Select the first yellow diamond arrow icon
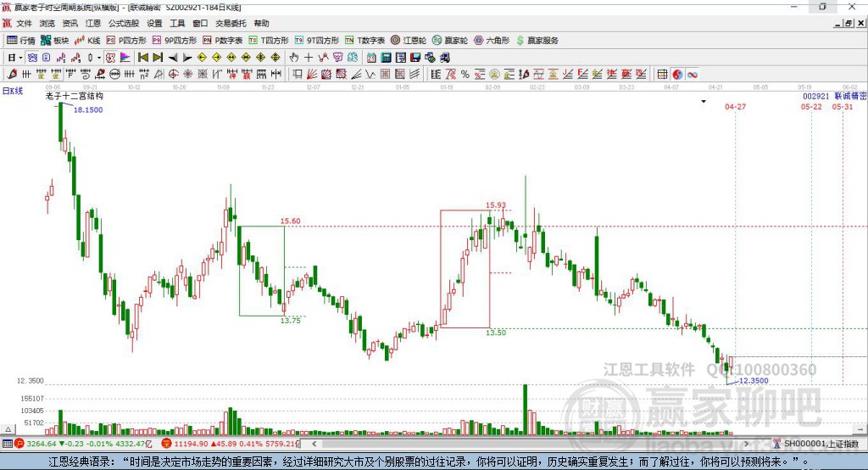This screenshot has height=470, width=868. pyautogui.click(x=202, y=57)
